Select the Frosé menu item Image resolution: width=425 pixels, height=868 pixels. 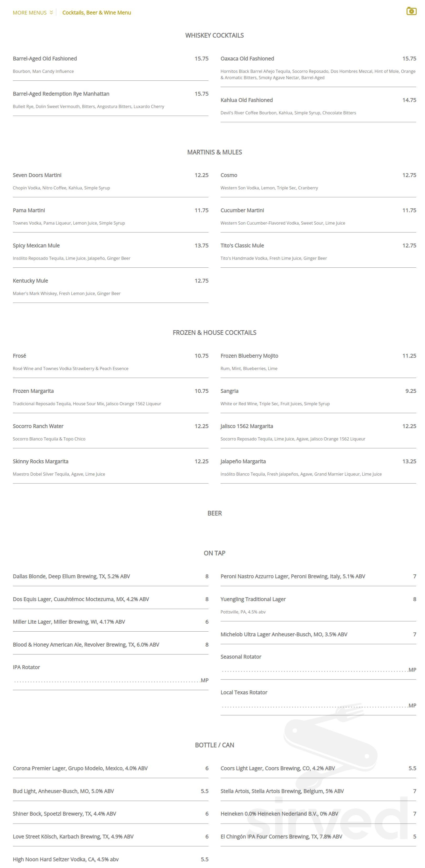pyautogui.click(x=19, y=356)
